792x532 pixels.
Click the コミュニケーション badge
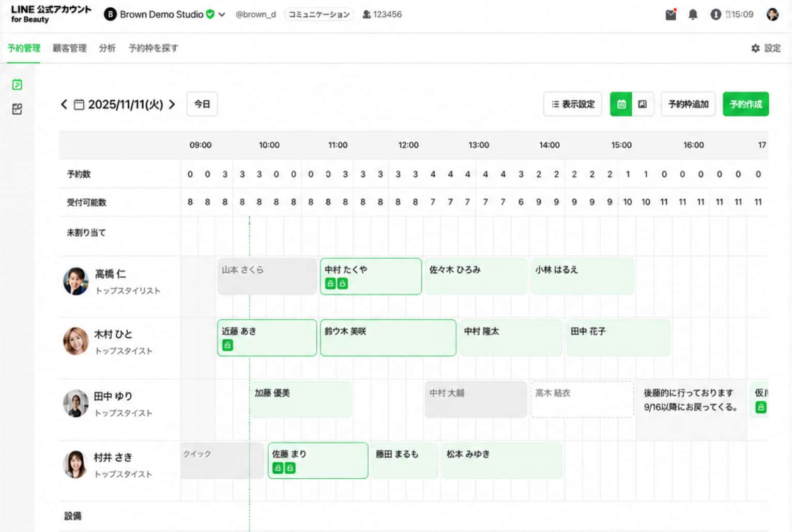(319, 14)
